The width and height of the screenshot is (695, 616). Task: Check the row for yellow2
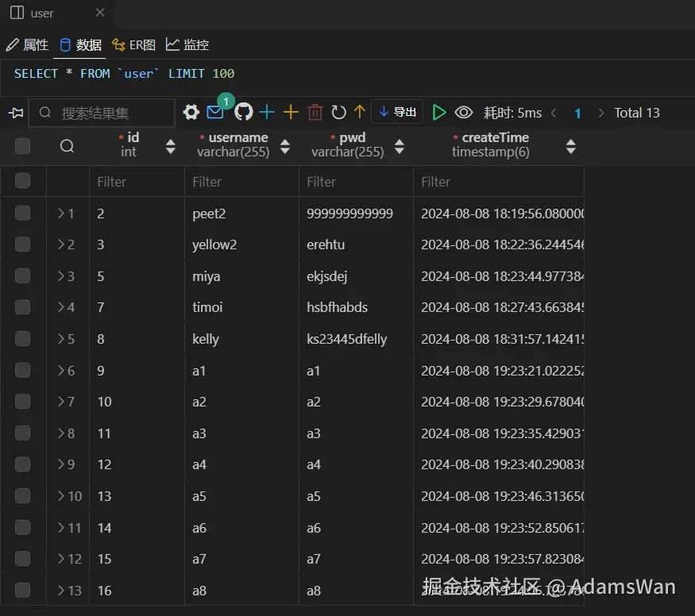point(22,244)
